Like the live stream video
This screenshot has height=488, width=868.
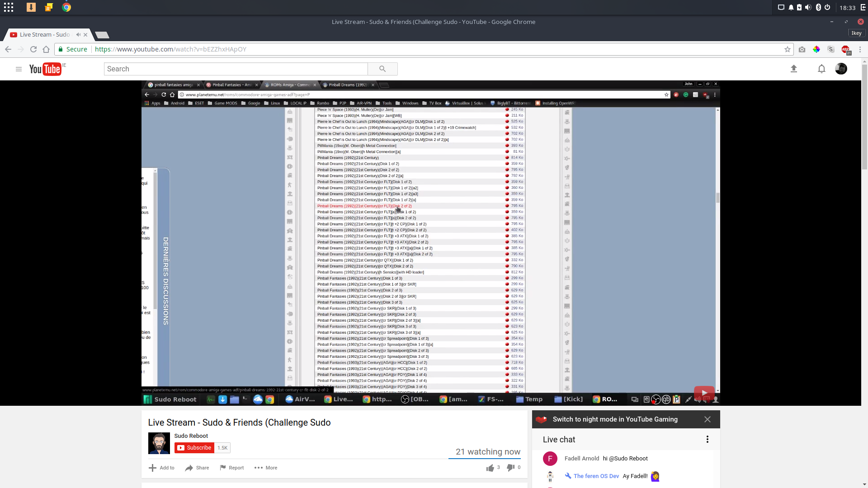490,468
